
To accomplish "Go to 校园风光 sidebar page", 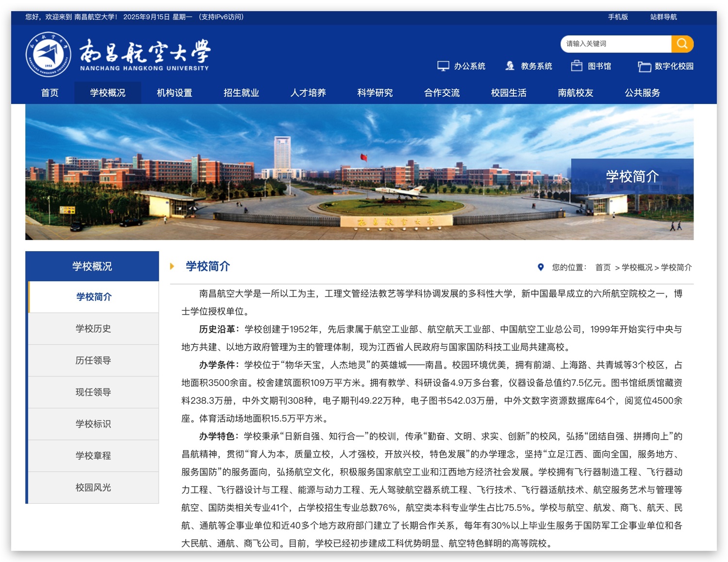I will point(93,487).
